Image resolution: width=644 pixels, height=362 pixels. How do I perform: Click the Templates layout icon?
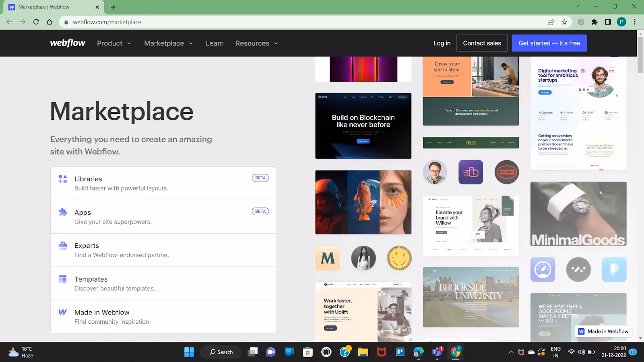(63, 279)
